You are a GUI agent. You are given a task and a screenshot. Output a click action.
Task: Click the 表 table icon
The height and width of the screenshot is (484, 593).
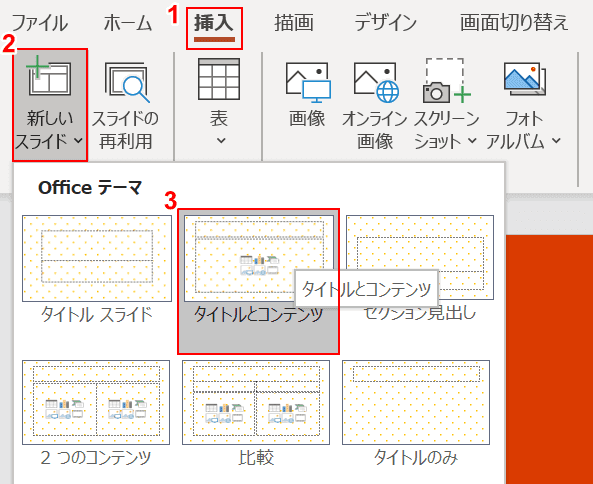pyautogui.click(x=219, y=79)
